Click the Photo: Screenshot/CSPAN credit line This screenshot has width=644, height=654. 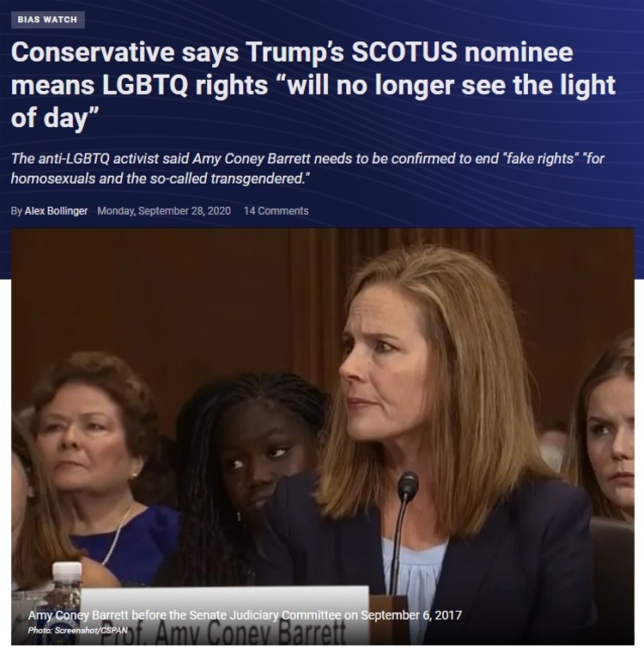(x=77, y=630)
